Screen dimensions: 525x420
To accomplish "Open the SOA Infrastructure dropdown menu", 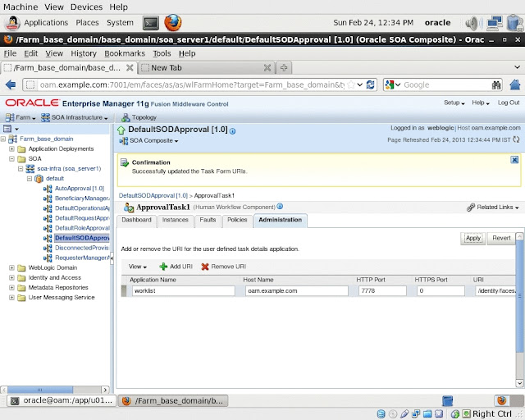I will tap(75, 117).
